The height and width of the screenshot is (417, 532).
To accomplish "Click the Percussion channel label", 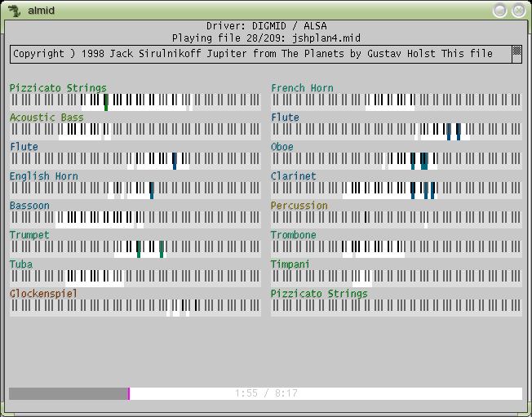I will (299, 206).
